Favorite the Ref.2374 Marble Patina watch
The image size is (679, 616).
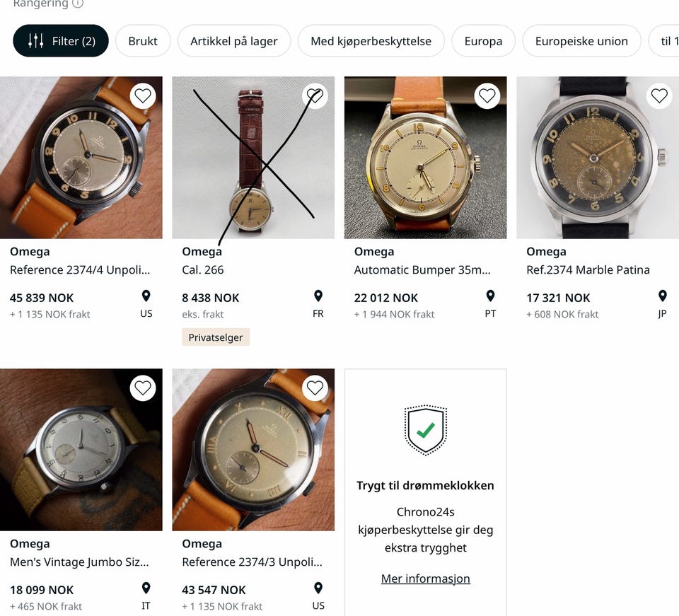(658, 96)
